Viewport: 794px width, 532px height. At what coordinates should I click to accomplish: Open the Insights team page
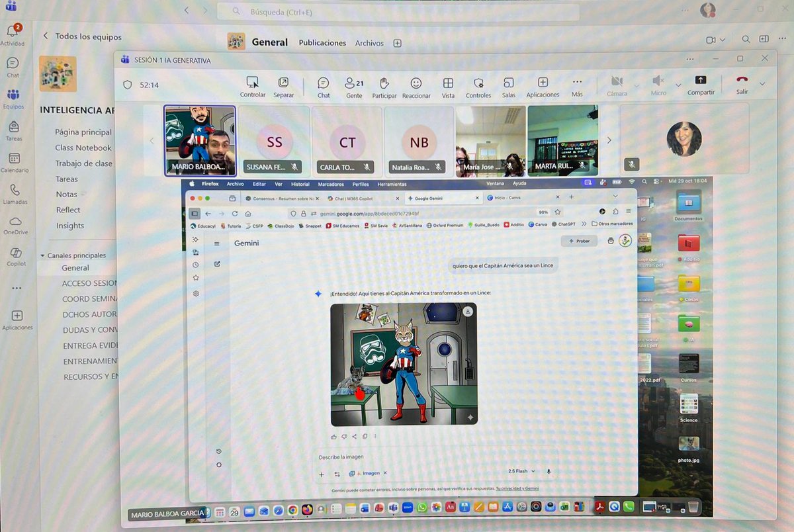pyautogui.click(x=69, y=226)
